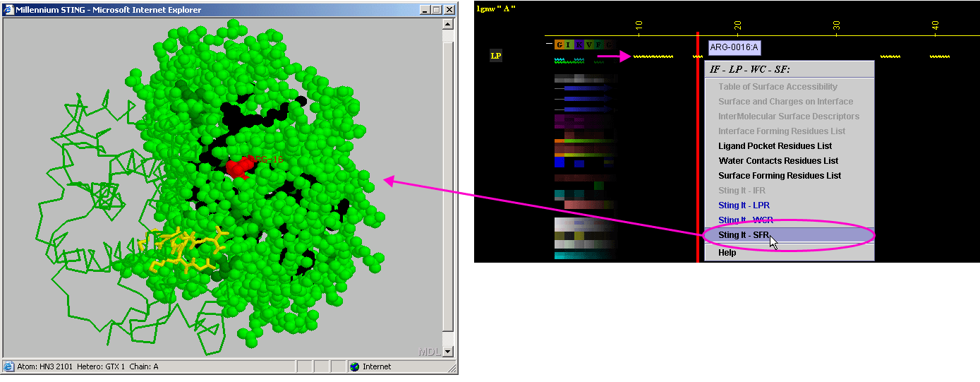Screen dimensions: 980x382
Task: Select residue K in sequence row
Action: [x=579, y=44]
